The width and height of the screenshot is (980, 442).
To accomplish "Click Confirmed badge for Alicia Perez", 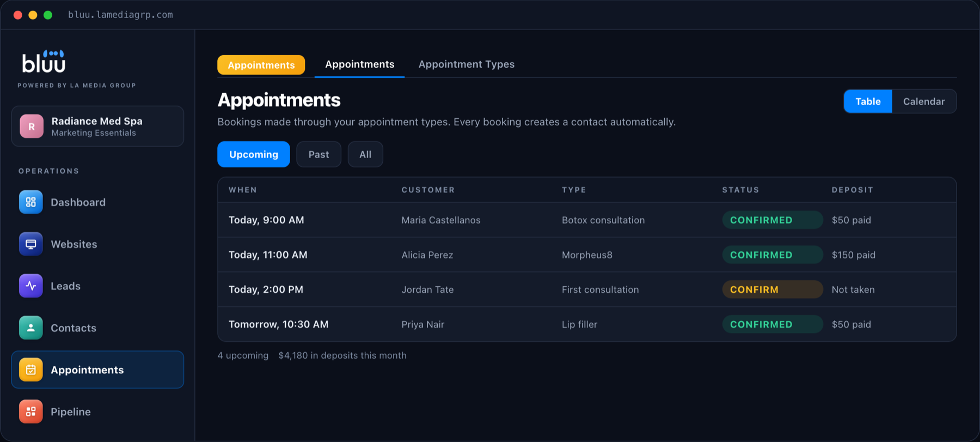I will tap(773, 255).
